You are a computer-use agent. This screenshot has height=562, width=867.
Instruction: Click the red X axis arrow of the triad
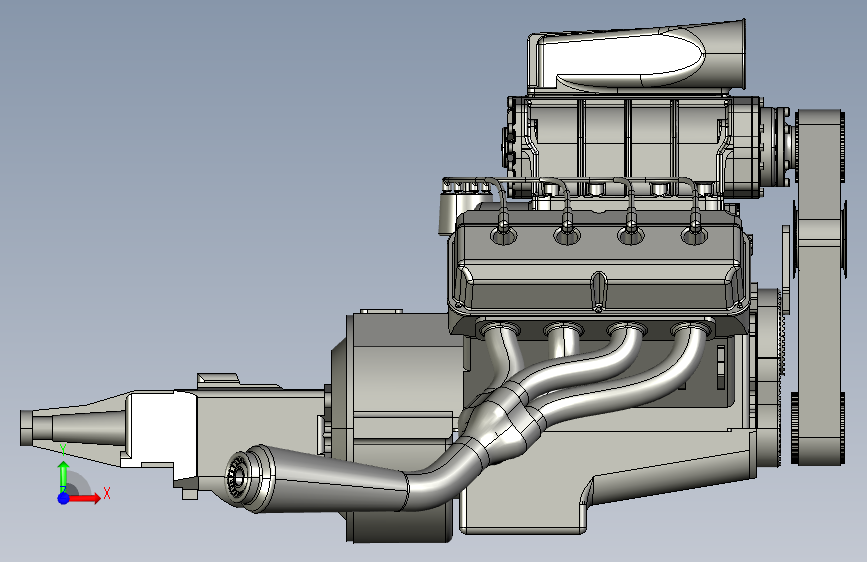[84, 498]
